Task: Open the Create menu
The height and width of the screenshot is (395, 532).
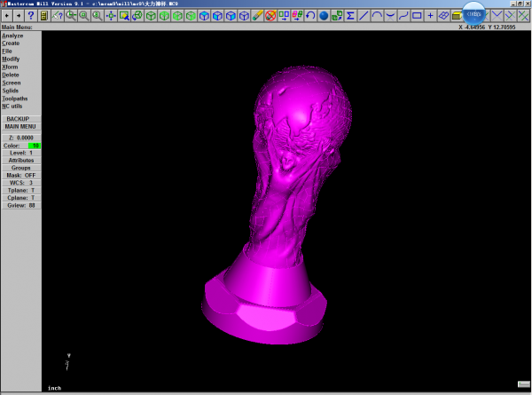Action: pyautogui.click(x=11, y=43)
